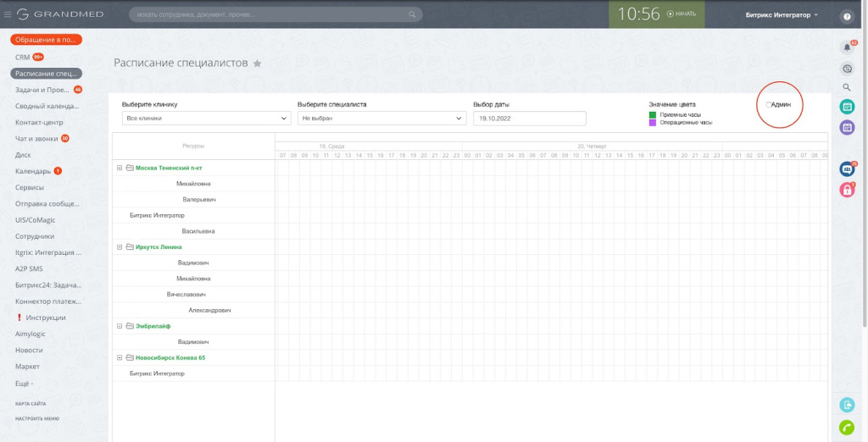Expand the Битрикс Интегратор user menu
868x442 pixels.
tap(782, 15)
